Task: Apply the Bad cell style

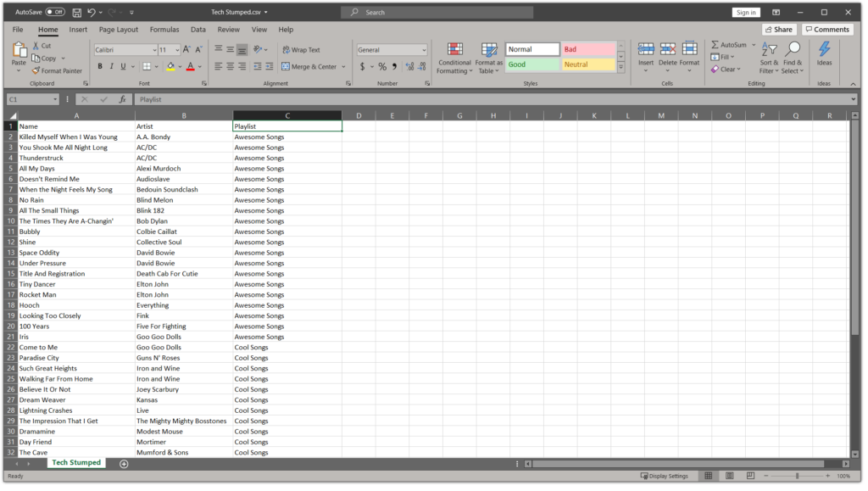Action: [588, 49]
